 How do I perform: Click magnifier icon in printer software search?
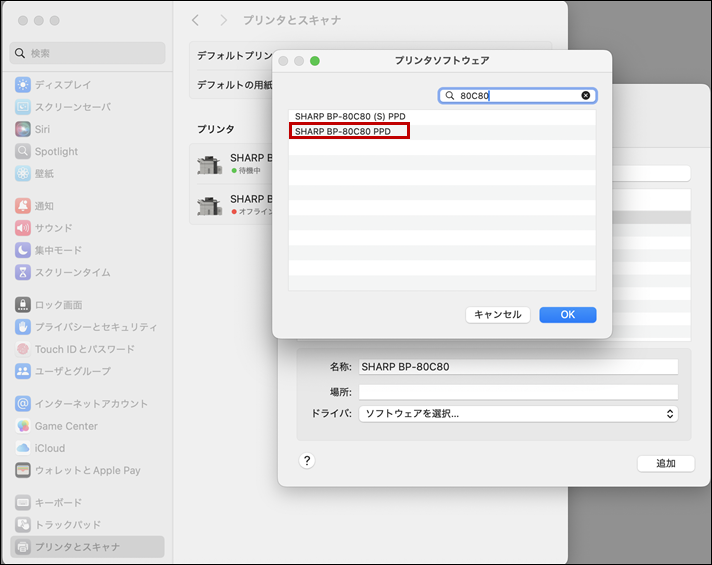[450, 95]
